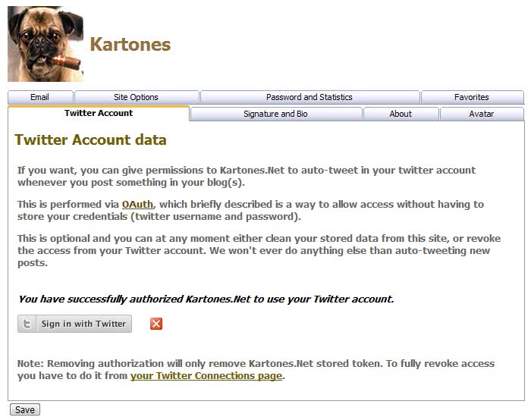Viewport: 531px width, 420px height.
Task: Open the Password and Statistics tab
Action: [x=309, y=97]
